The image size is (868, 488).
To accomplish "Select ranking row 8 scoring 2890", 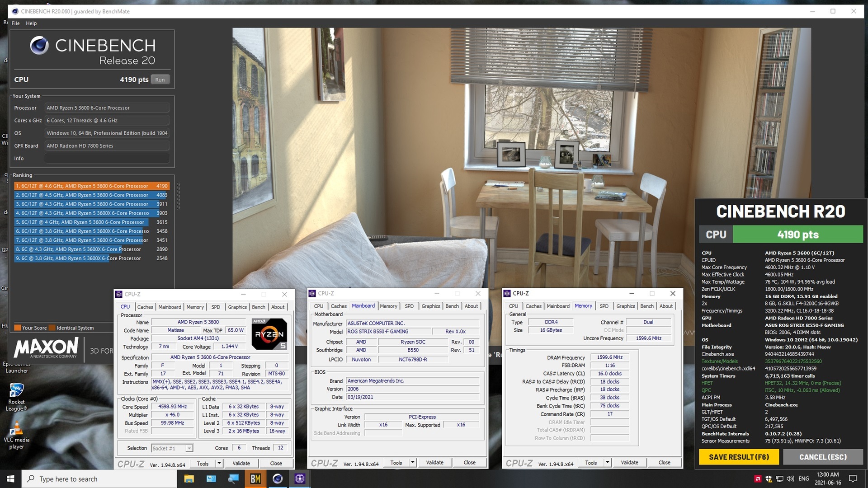I will (x=92, y=249).
